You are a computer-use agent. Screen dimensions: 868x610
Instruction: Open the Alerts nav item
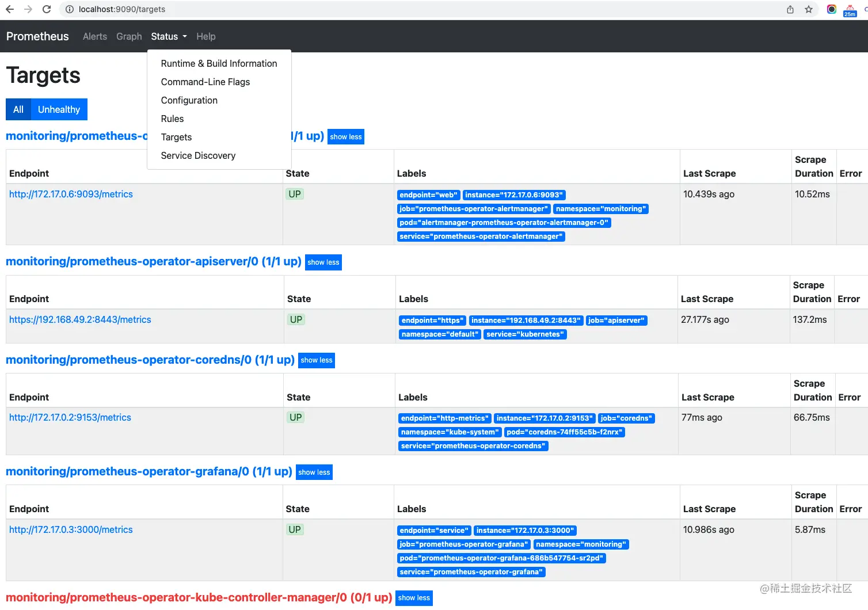[x=95, y=36]
